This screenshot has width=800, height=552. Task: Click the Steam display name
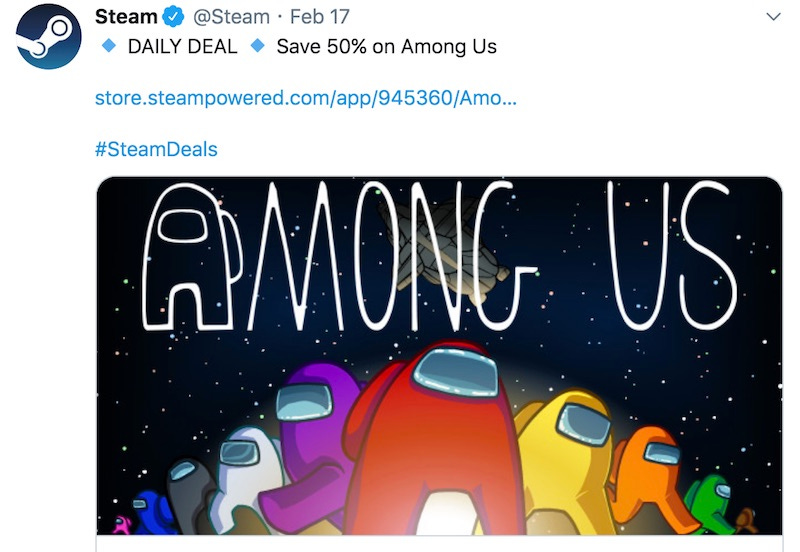tap(126, 17)
